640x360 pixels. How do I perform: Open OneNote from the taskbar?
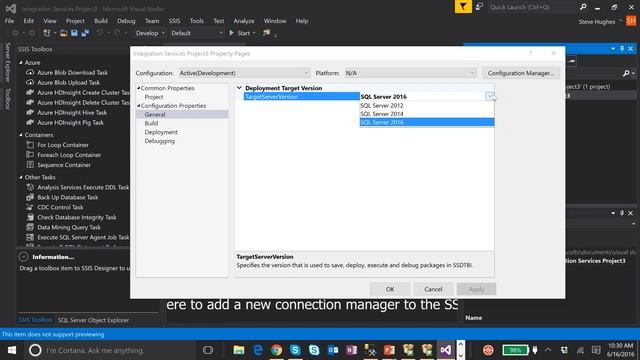pyautogui.click(x=351, y=350)
